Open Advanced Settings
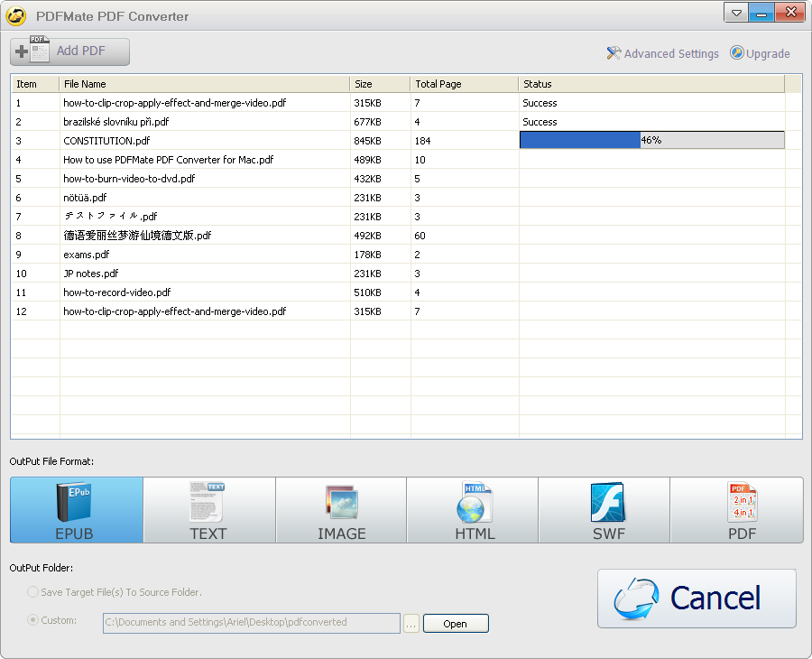Screen dimensions: 812x659 (x=662, y=53)
